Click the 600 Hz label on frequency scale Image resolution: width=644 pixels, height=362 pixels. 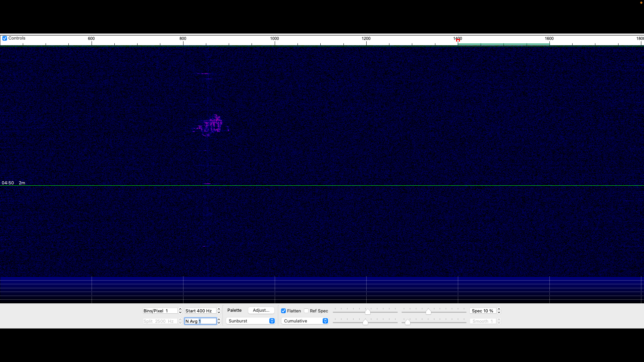click(x=91, y=39)
